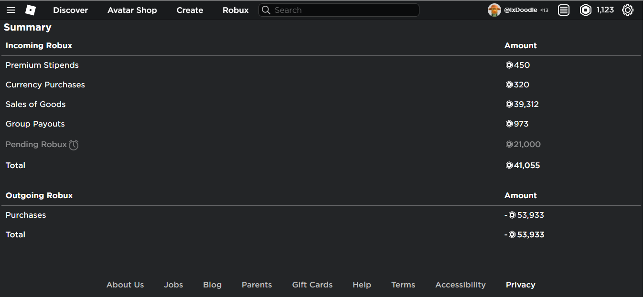Viewport: 644px width, 297px height.
Task: Click the Sales of Goods row
Action: coord(36,104)
